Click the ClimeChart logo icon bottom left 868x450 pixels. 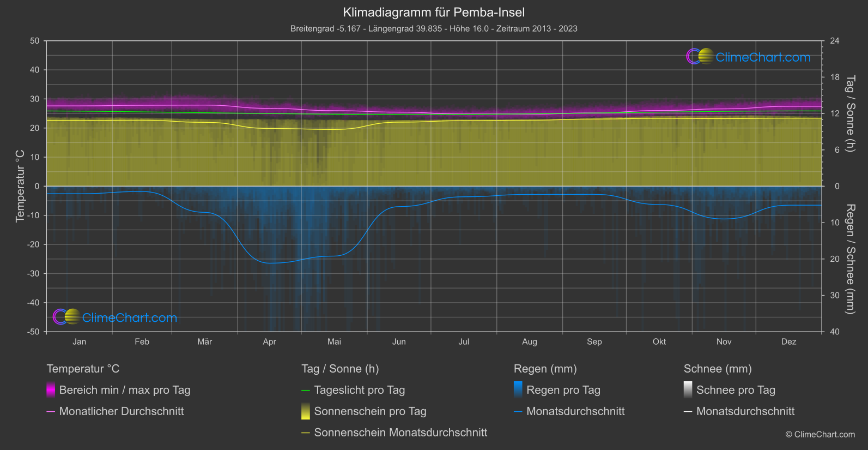(66, 317)
